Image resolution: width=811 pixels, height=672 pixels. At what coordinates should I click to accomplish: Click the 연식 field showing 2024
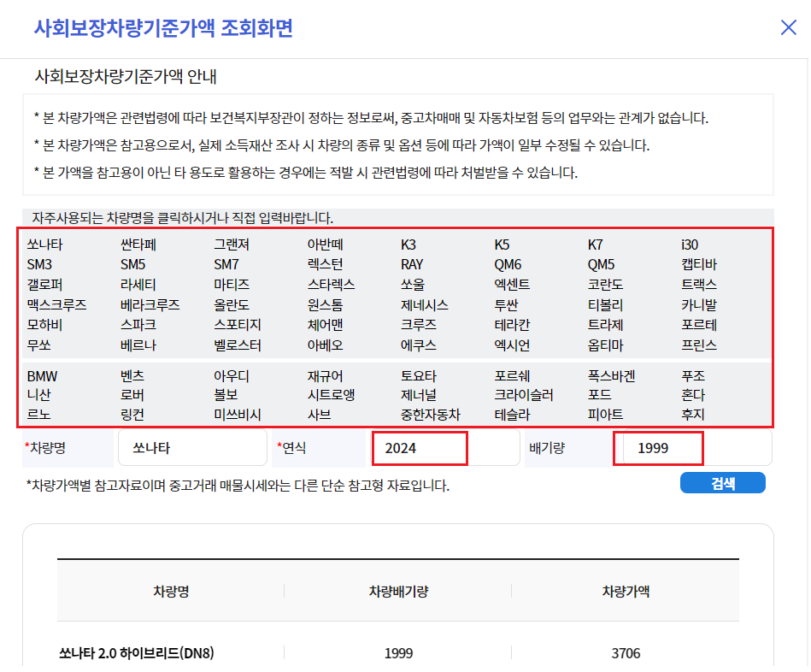tap(420, 447)
